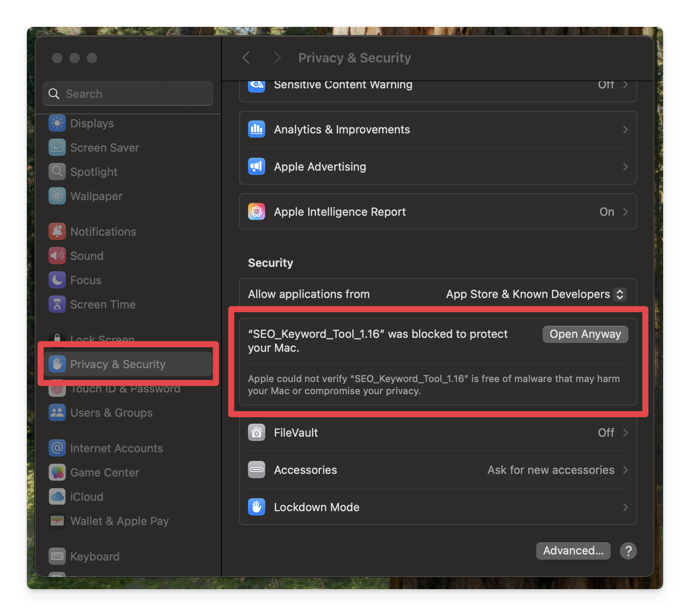
Task: Click the Game Center icon
Action: (57, 473)
